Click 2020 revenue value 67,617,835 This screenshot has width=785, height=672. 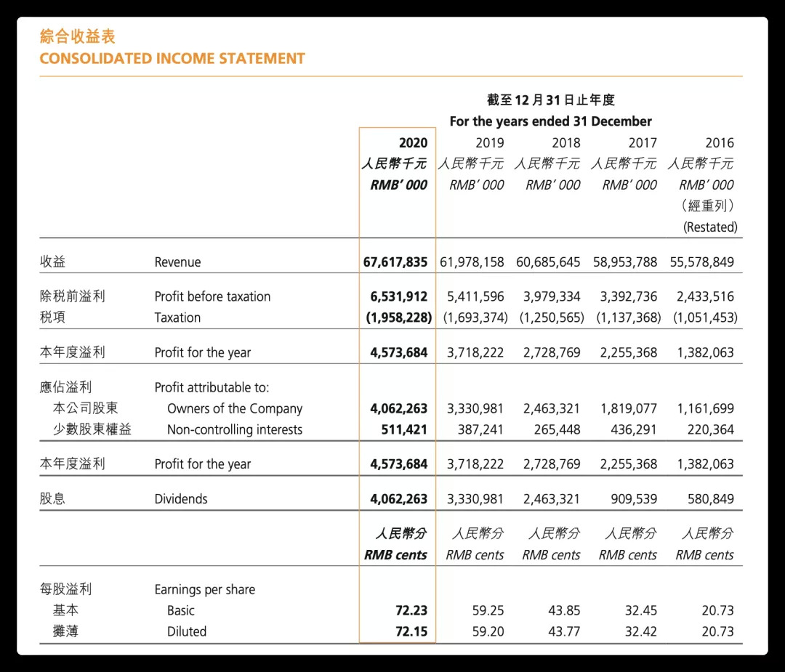(x=395, y=262)
